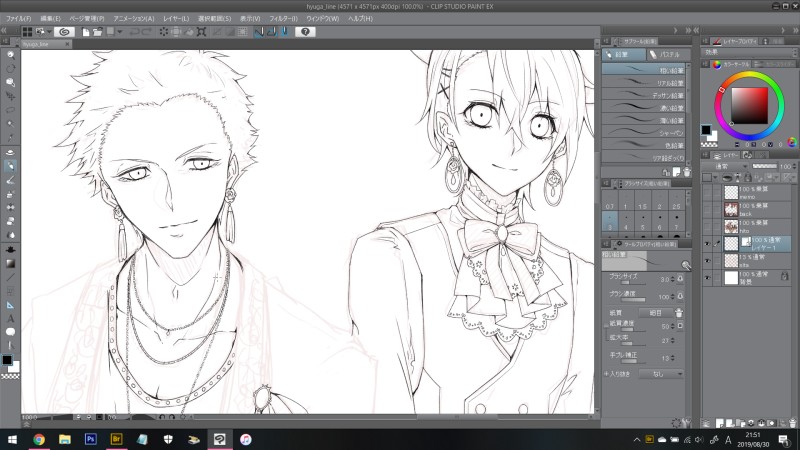The width and height of the screenshot is (800, 450).
Task: Create a new file with page icon
Action: (x=86, y=32)
